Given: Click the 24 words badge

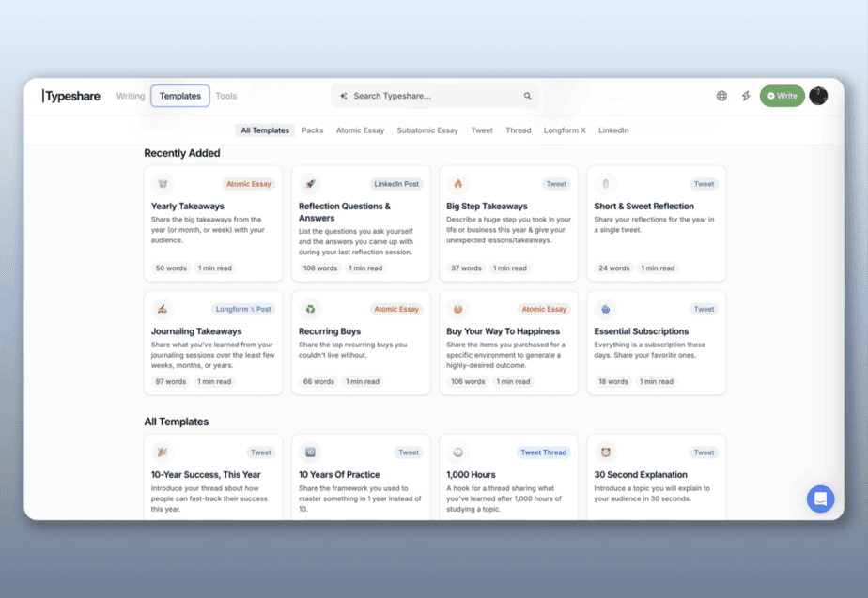Looking at the screenshot, I should click(614, 268).
